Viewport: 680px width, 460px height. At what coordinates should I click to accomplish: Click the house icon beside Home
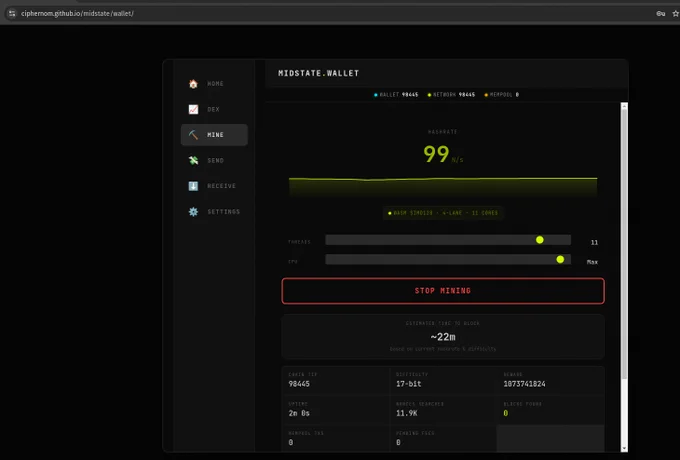coord(193,84)
